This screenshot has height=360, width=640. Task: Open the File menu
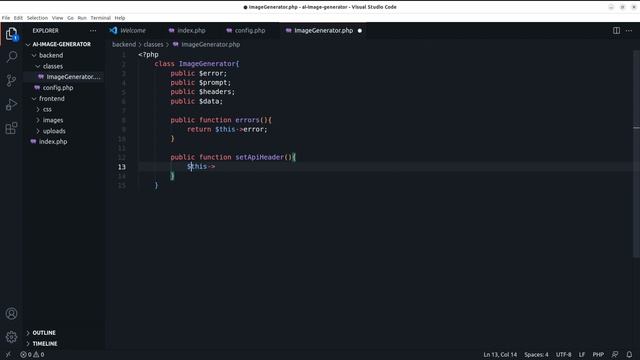point(6,18)
